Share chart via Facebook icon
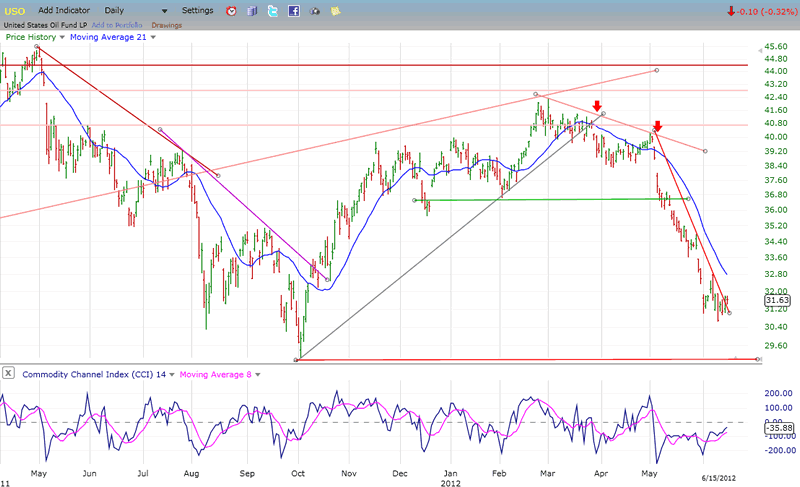This screenshot has height=487, width=800. [294, 11]
